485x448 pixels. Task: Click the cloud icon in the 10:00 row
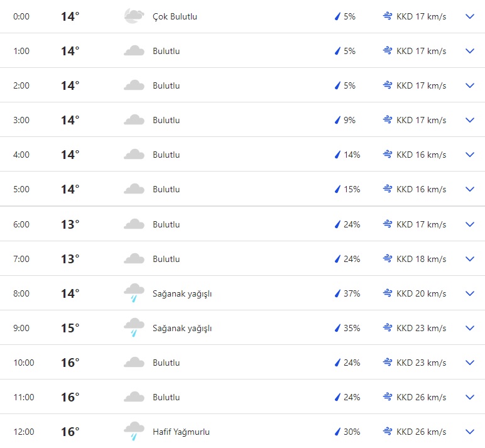tap(134, 363)
